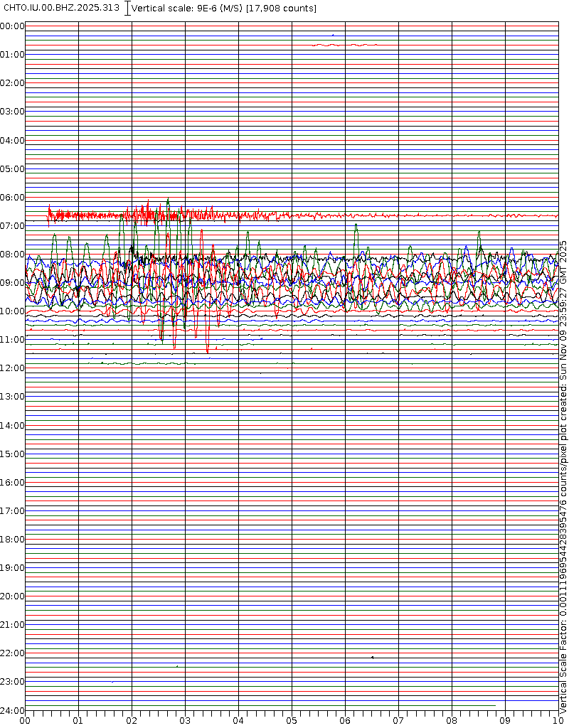Viewport: 569px width, 728px height.
Task: Select the 18:00 hour label
Action: (13, 540)
